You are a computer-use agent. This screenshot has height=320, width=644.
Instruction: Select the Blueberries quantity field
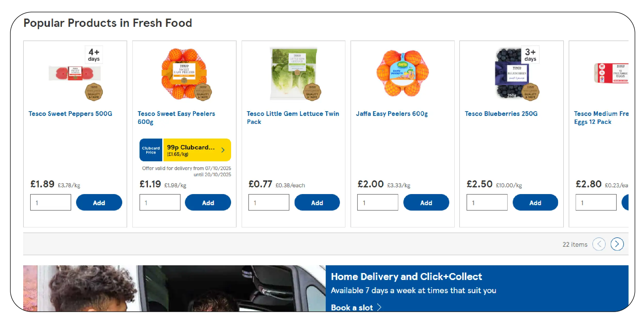[x=487, y=202]
